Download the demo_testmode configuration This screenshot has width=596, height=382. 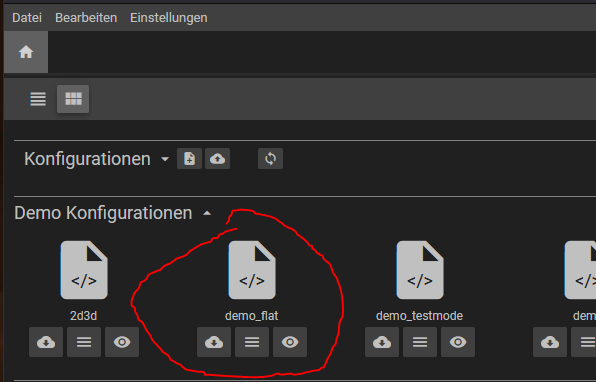[x=382, y=342]
